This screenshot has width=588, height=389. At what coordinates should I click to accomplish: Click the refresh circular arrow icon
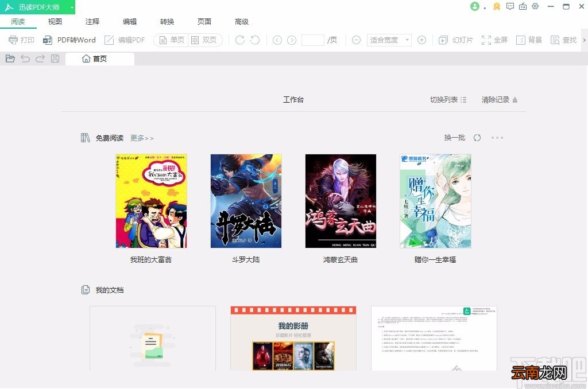click(x=477, y=138)
